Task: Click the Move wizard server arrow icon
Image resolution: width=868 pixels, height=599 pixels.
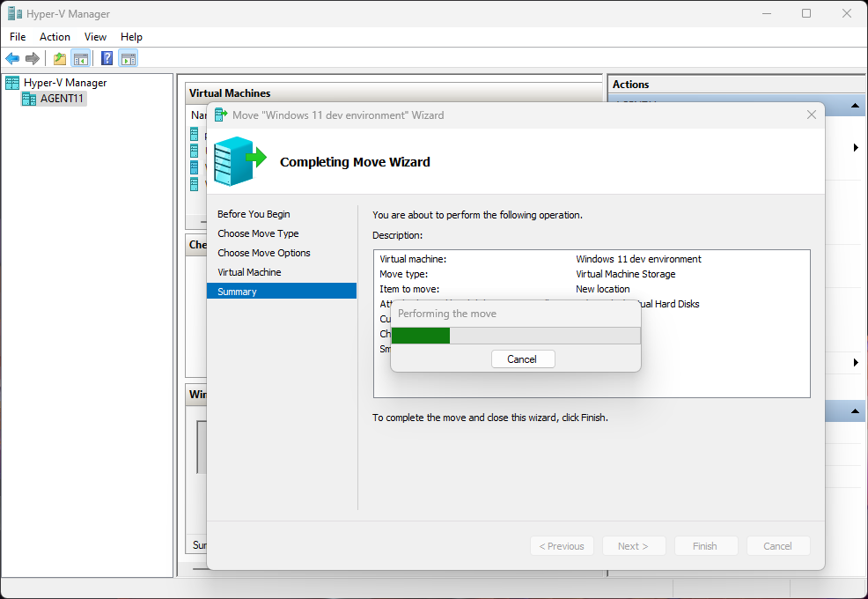Action: tap(239, 160)
